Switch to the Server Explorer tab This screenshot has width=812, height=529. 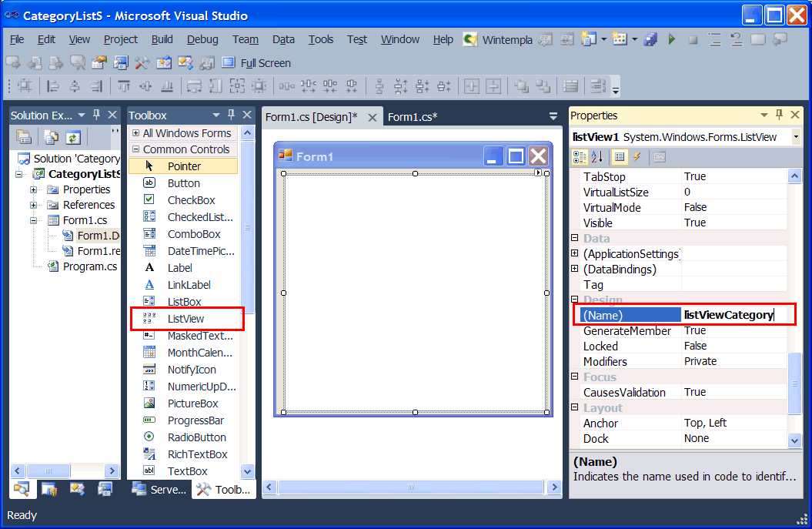tap(159, 490)
